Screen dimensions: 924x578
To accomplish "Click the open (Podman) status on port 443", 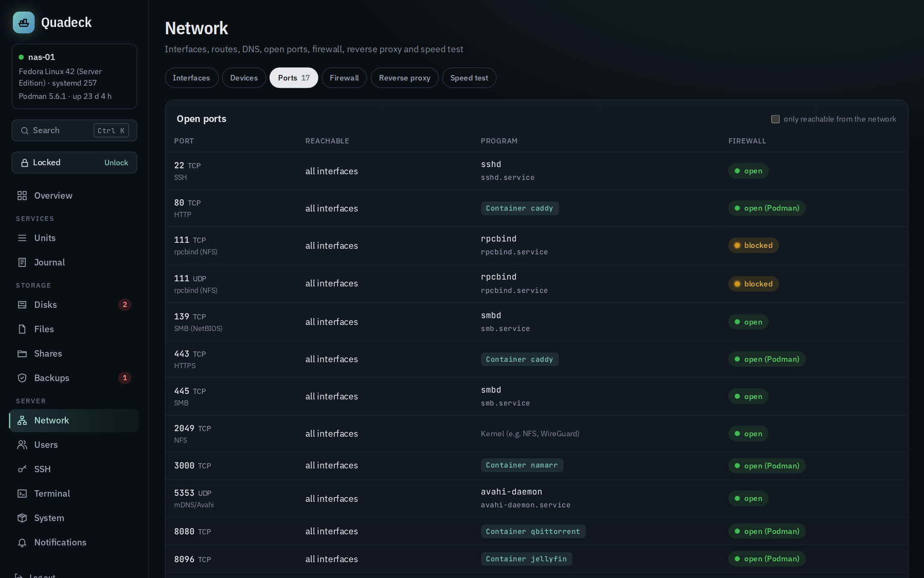I will pos(767,359).
